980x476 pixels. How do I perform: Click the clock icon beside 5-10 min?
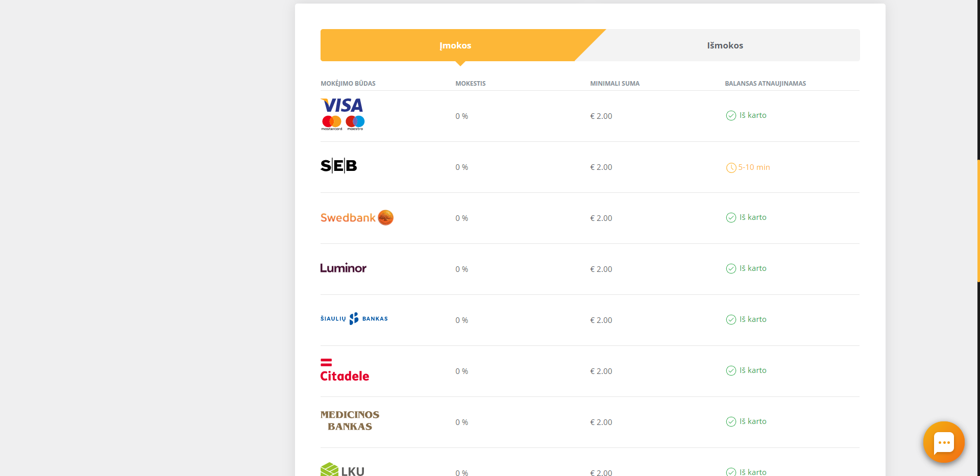click(731, 167)
